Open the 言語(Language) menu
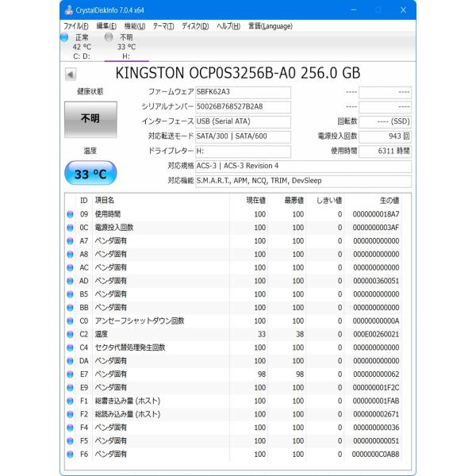The width and height of the screenshot is (476, 476). click(271, 26)
